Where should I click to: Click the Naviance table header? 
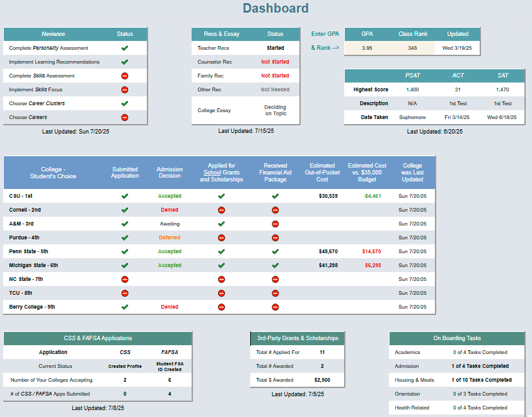coord(54,34)
